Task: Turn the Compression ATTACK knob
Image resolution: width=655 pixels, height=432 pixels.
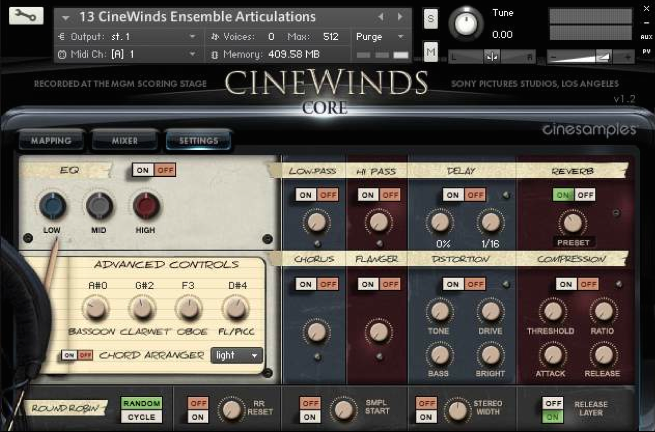Action: (x=552, y=355)
